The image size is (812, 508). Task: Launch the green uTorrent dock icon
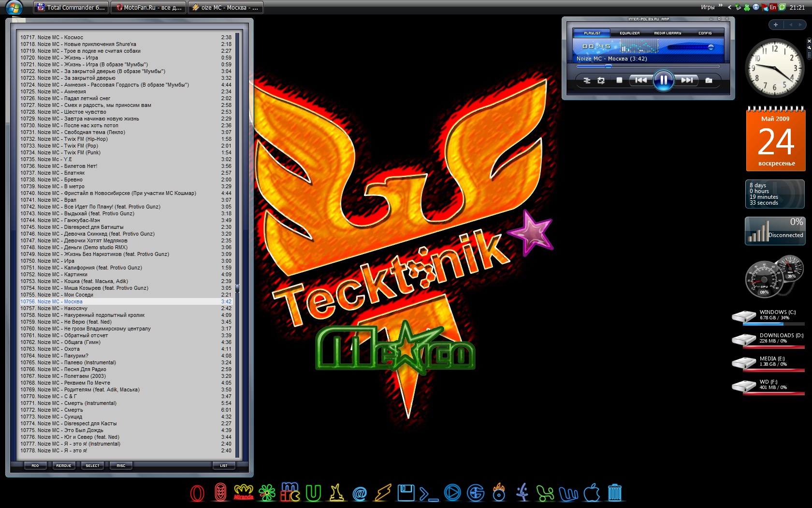click(313, 493)
